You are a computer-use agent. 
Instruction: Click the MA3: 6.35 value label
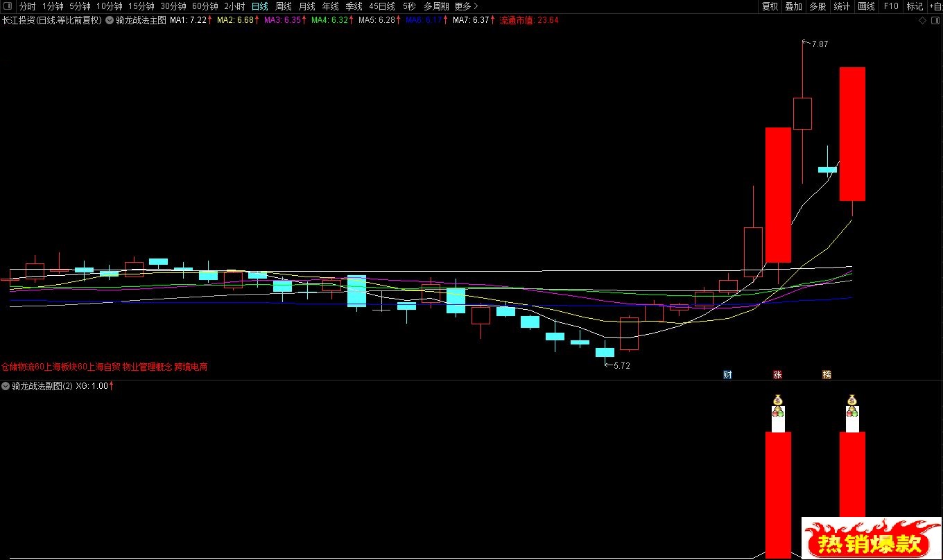[282, 20]
